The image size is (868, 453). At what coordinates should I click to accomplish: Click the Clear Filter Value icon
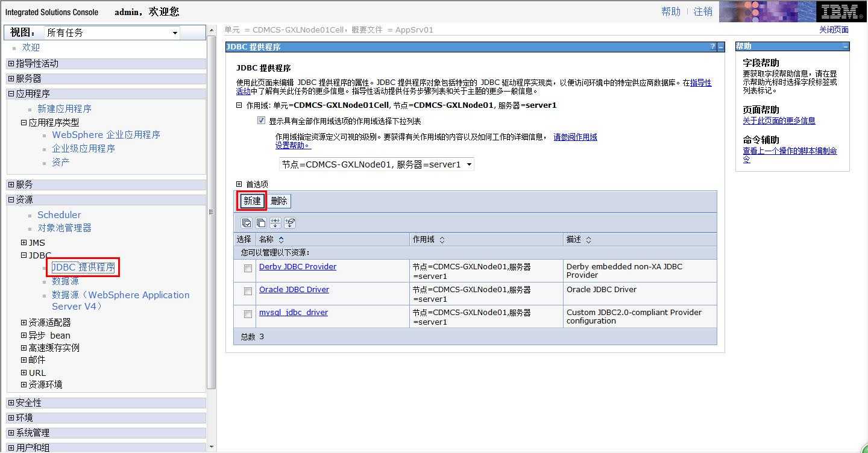[x=290, y=223]
